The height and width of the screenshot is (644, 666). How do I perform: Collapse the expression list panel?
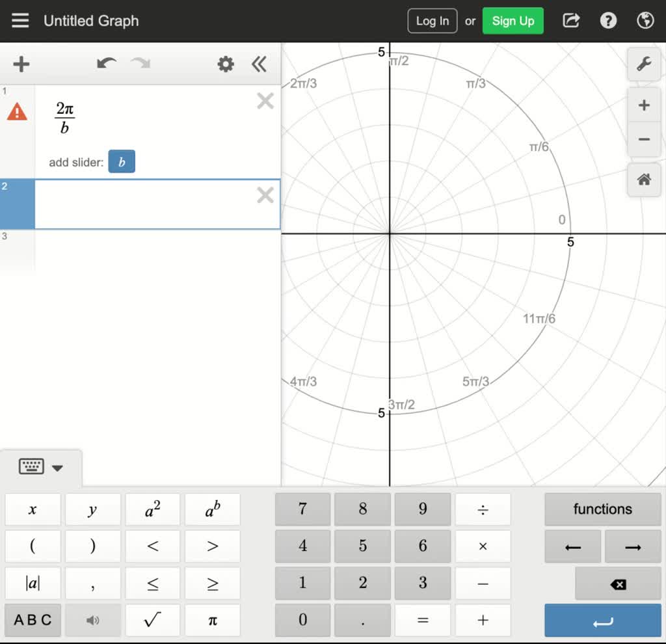(259, 64)
